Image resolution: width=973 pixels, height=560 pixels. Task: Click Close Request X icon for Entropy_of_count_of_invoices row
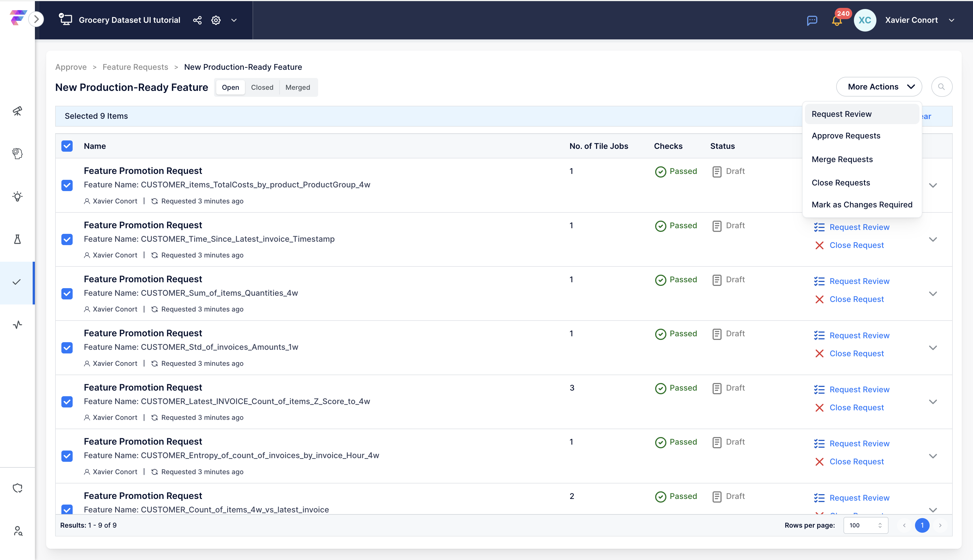coord(819,462)
